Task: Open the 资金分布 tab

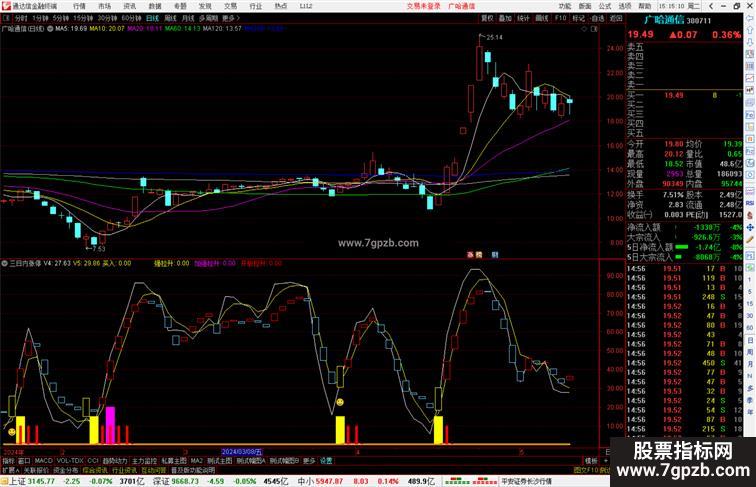Action: pos(66,470)
